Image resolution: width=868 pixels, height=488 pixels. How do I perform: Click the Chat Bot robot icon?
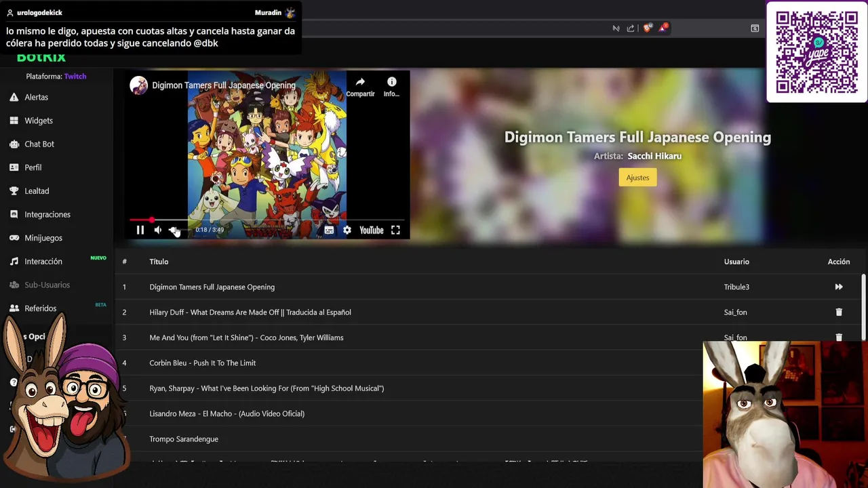pos(14,144)
